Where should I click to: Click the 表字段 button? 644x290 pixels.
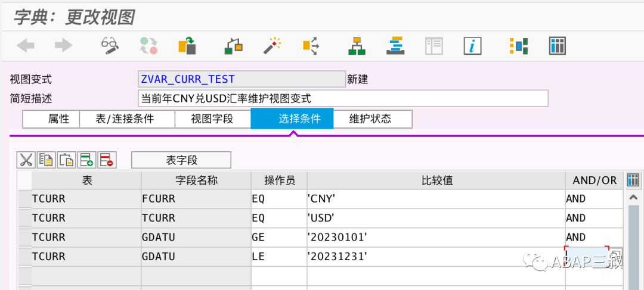click(181, 160)
